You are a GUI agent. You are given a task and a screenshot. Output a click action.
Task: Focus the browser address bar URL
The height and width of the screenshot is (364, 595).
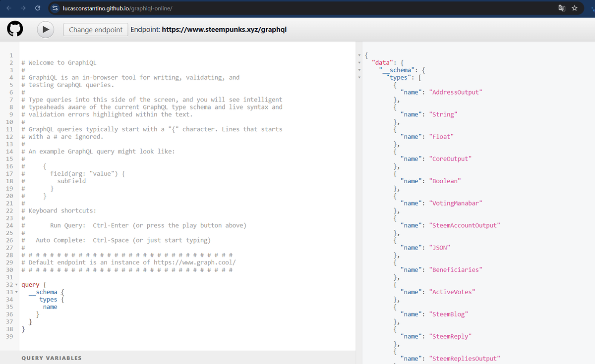click(x=118, y=8)
